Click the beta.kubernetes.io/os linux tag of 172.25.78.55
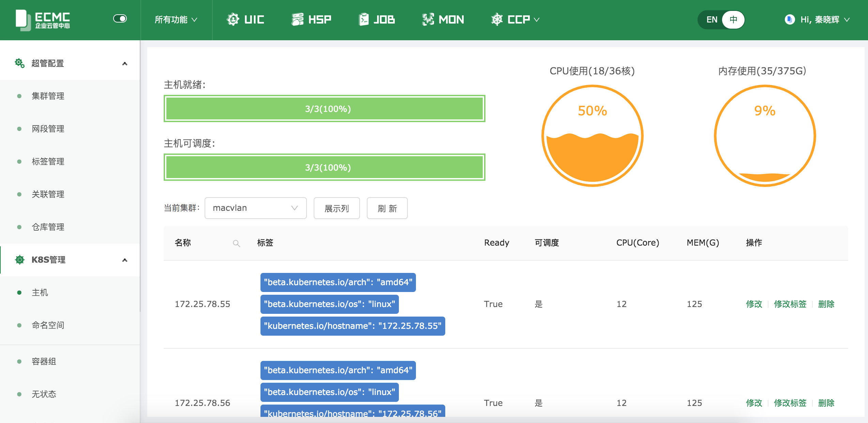The height and width of the screenshot is (423, 868). point(329,304)
